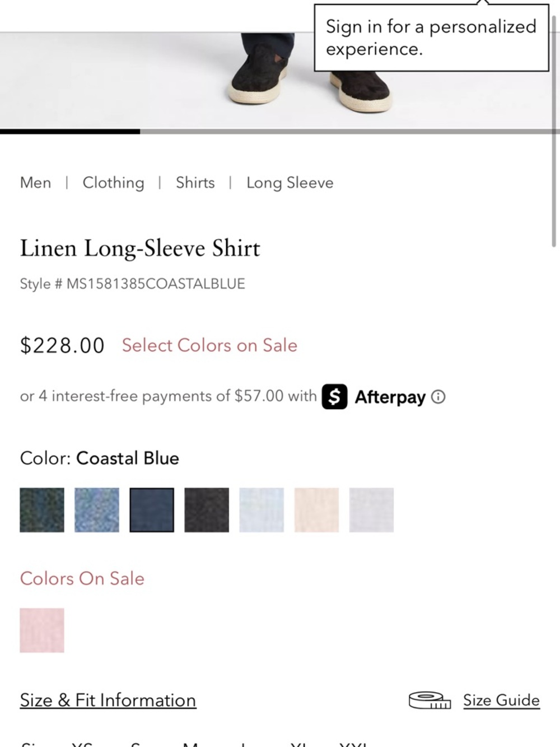Choose the black color swatch
Viewport: 560px width, 747px height.
click(207, 510)
